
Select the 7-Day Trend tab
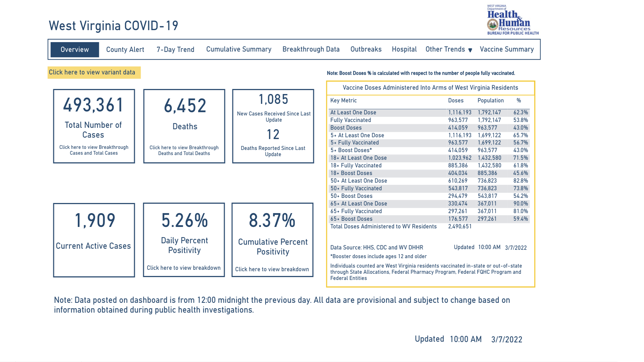(175, 50)
